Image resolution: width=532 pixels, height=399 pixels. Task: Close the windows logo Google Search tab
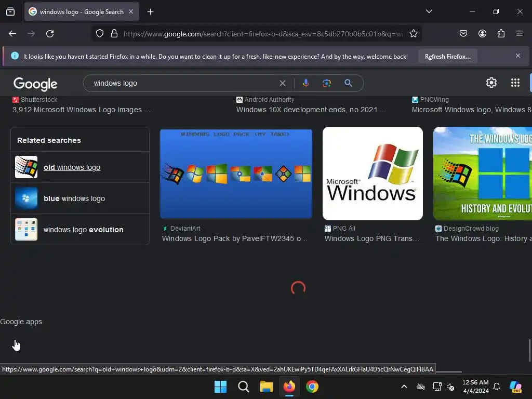[x=131, y=11]
